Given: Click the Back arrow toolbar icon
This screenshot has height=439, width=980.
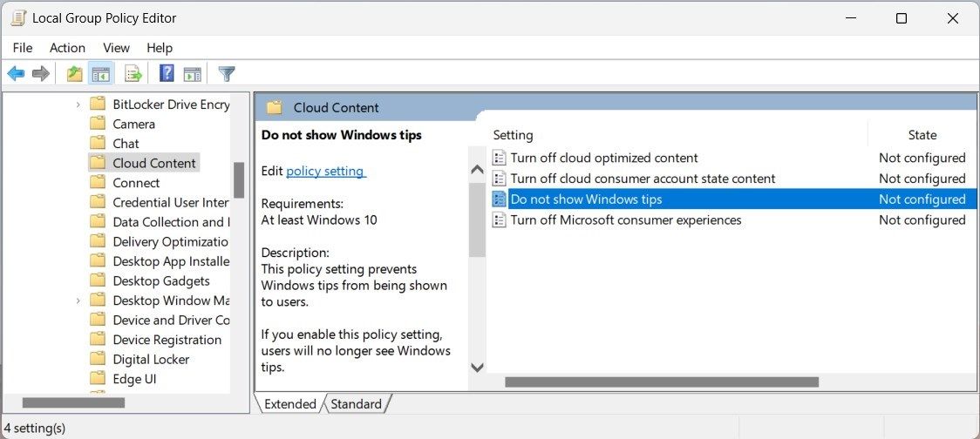Looking at the screenshot, I should coord(16,74).
